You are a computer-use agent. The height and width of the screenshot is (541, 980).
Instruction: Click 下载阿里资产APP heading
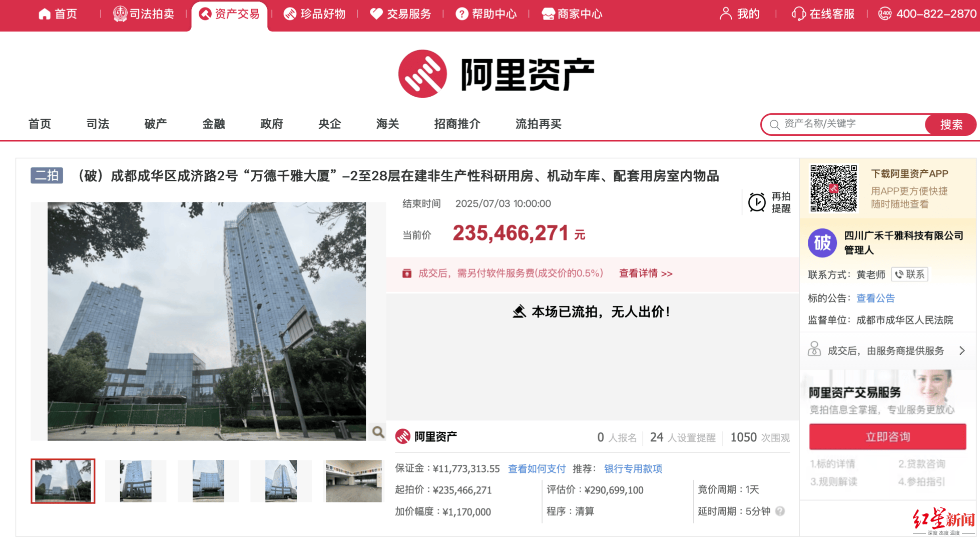click(909, 174)
